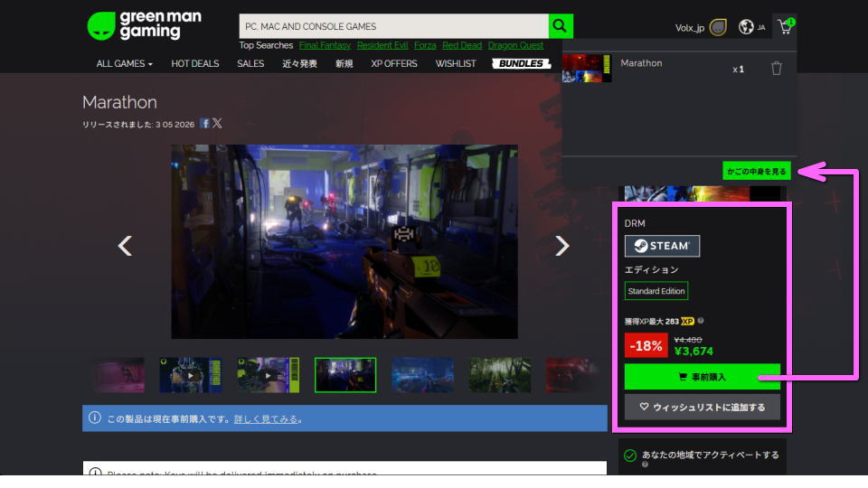Screen dimensions: 868x488
Task: Click the view cart contents button
Action: click(x=757, y=170)
